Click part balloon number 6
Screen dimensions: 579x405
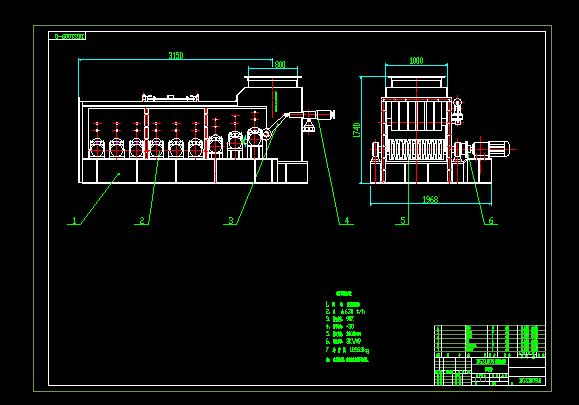(491, 220)
